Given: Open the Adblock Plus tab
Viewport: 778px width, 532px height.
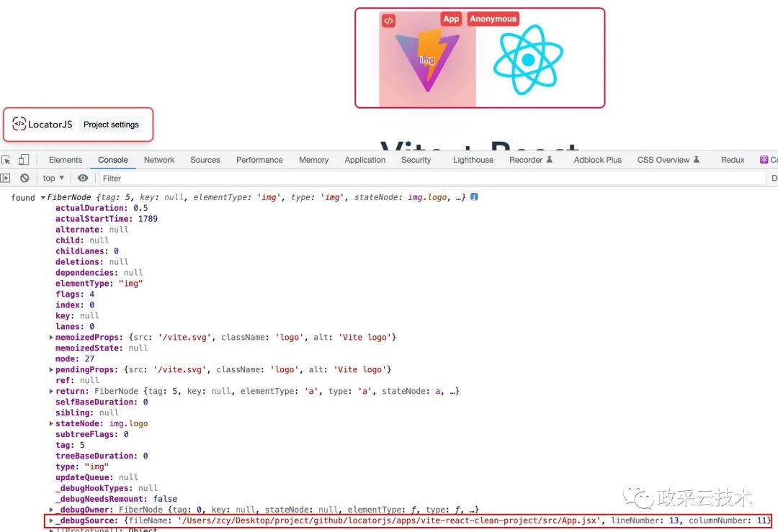Looking at the screenshot, I should click(597, 160).
